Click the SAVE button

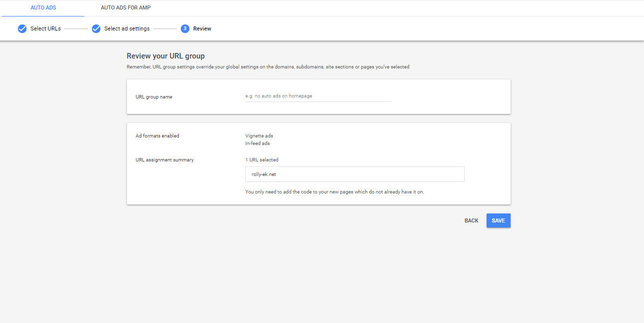[x=498, y=220]
